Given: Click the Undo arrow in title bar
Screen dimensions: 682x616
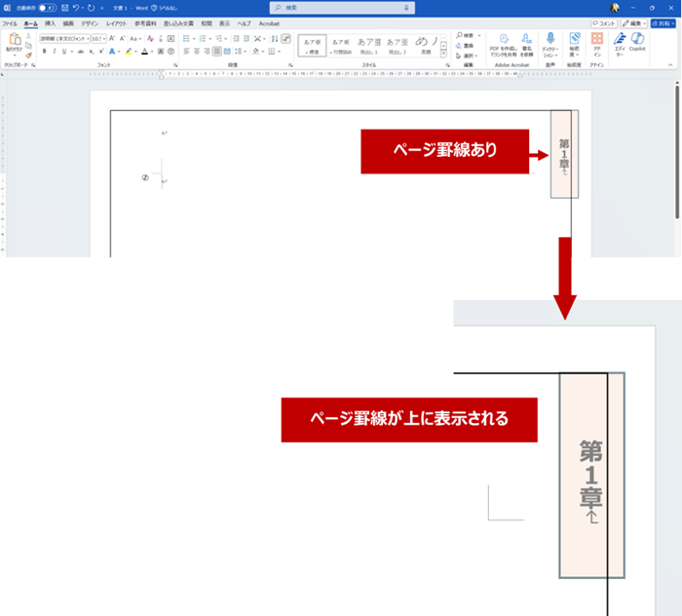Looking at the screenshot, I should point(76,8).
